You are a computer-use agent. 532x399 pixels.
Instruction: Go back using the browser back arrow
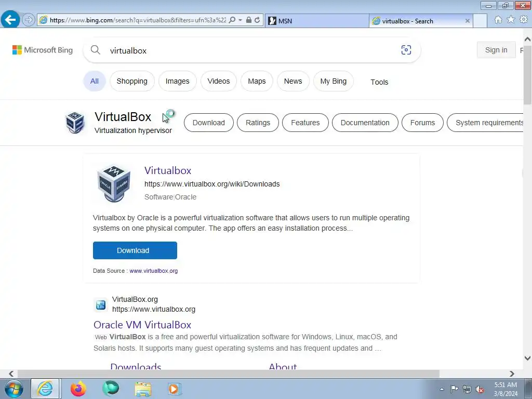tap(10, 20)
